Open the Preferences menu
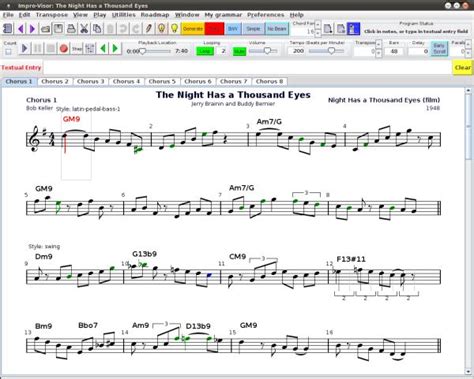474x379 pixels. (x=266, y=15)
